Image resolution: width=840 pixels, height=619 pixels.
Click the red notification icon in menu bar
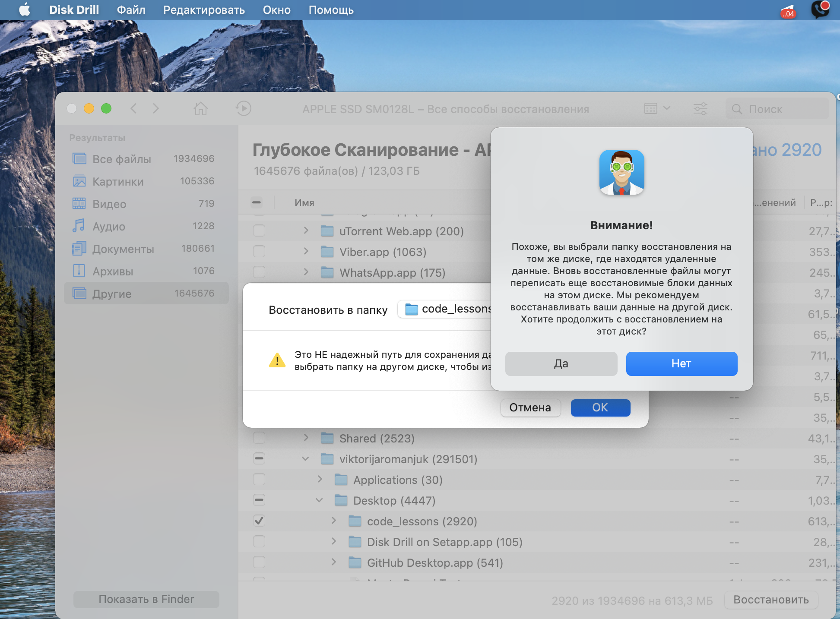click(x=788, y=11)
